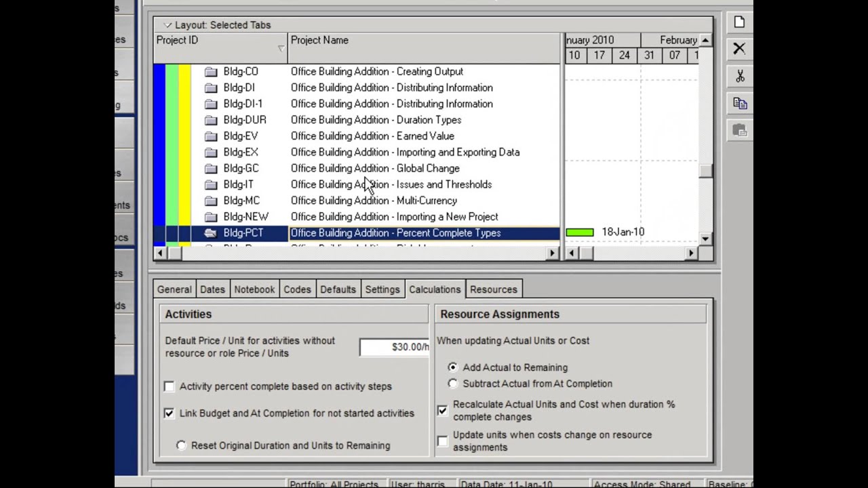The height and width of the screenshot is (488, 868).
Task: Click project table horizontal scroll left arrow
Action: coord(160,253)
